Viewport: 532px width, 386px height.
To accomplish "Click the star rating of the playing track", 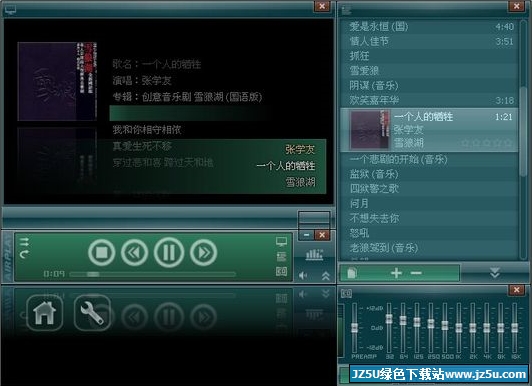I will pos(487,143).
